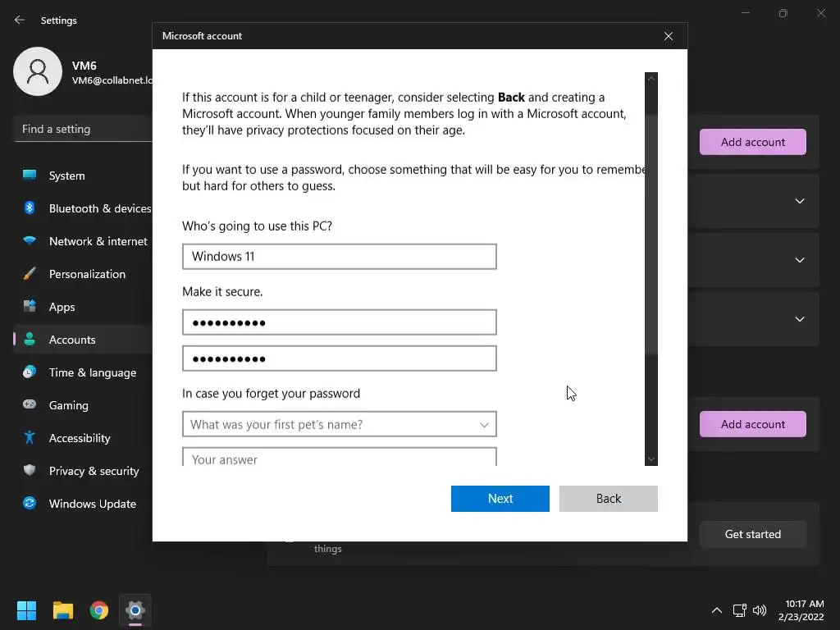The image size is (840, 630).
Task: Click the Time & language clock icon
Action: click(30, 372)
